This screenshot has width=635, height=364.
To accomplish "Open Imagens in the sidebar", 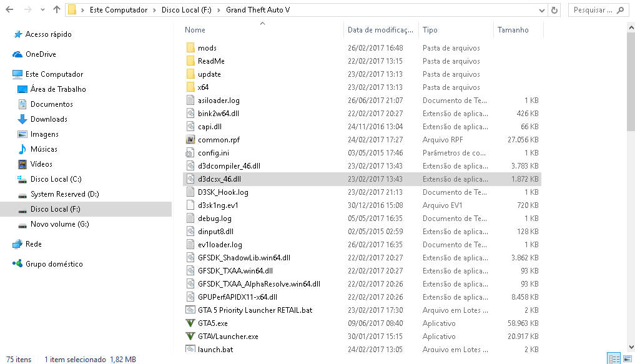I will [44, 134].
